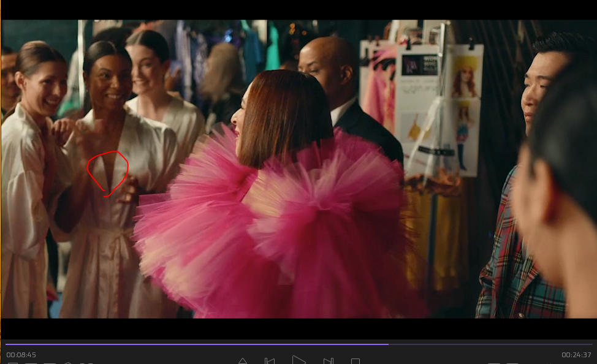This screenshot has height=364, width=597.
Task: Click the Previous track skip-back icon
Action: coord(269,361)
